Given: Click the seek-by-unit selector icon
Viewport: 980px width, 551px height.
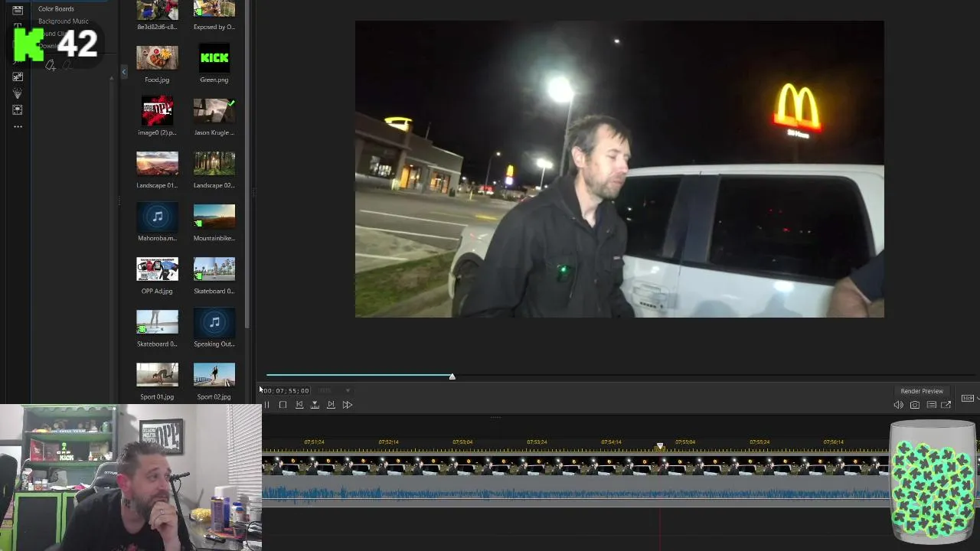Looking at the screenshot, I should click(x=315, y=405).
